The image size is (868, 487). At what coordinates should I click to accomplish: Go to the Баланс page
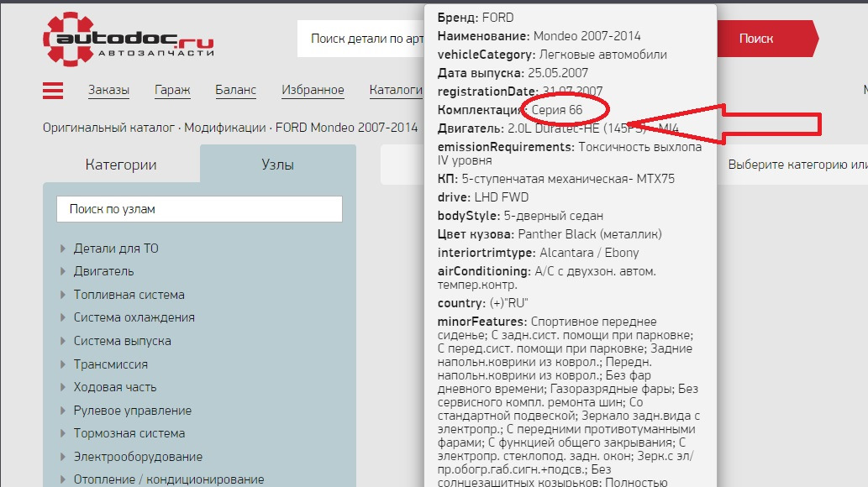click(x=235, y=91)
